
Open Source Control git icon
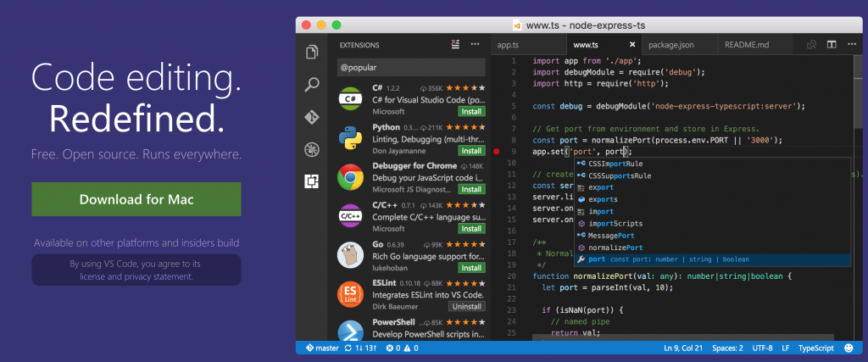click(x=312, y=117)
